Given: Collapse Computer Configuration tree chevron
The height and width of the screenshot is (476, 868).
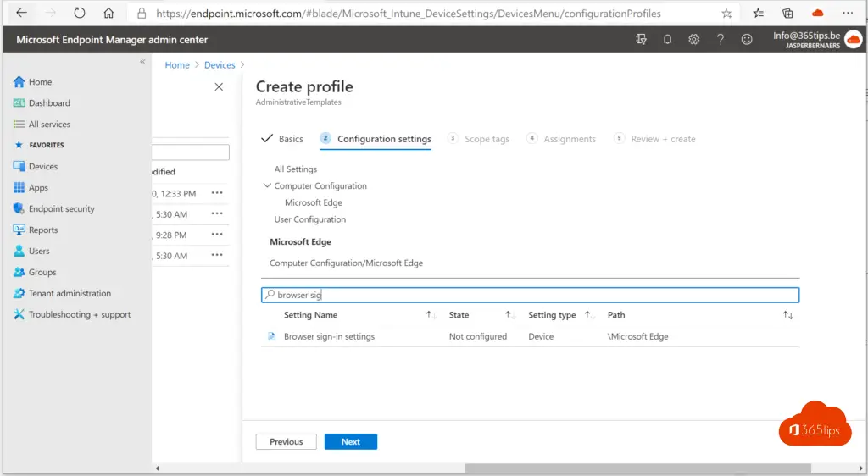Looking at the screenshot, I should (267, 185).
